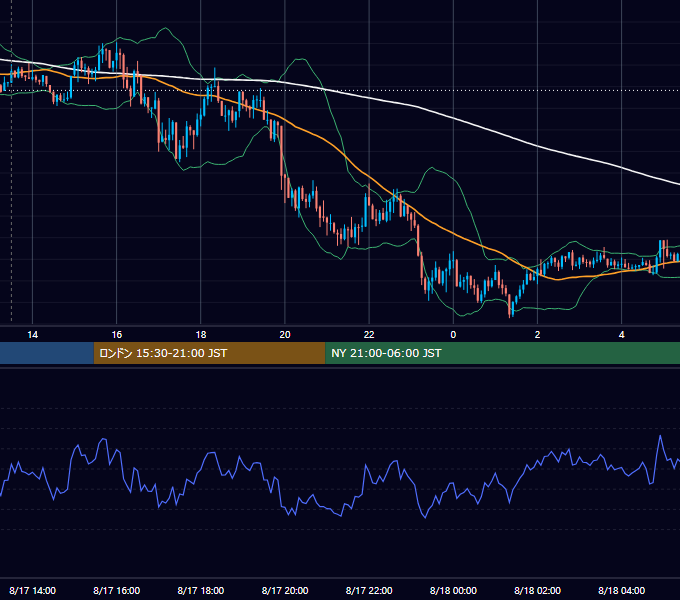Image resolution: width=680 pixels, height=600 pixels.
Task: Select the ロンドン 15:30-21:00 JST session bar
Action: click(209, 353)
